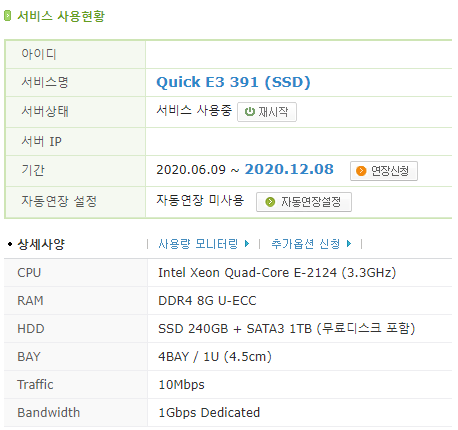Click the blue arrow after 사용량 모니터링
Viewport: 458px width, 430px height.
(x=247, y=244)
